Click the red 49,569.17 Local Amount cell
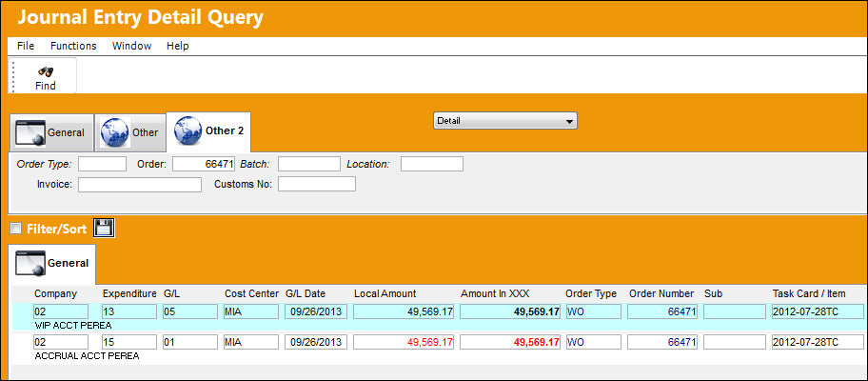 coord(404,342)
